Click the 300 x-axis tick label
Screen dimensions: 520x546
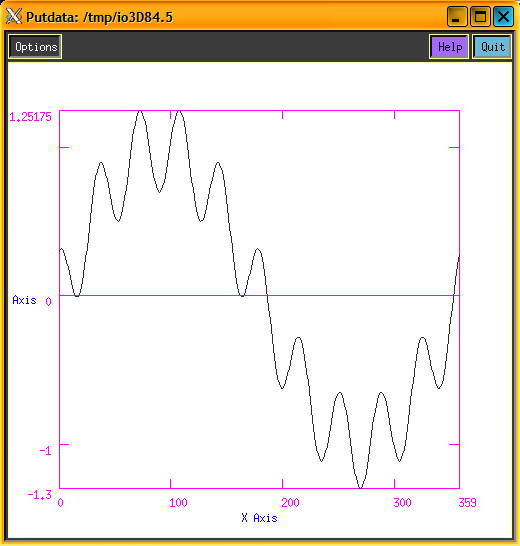point(402,502)
